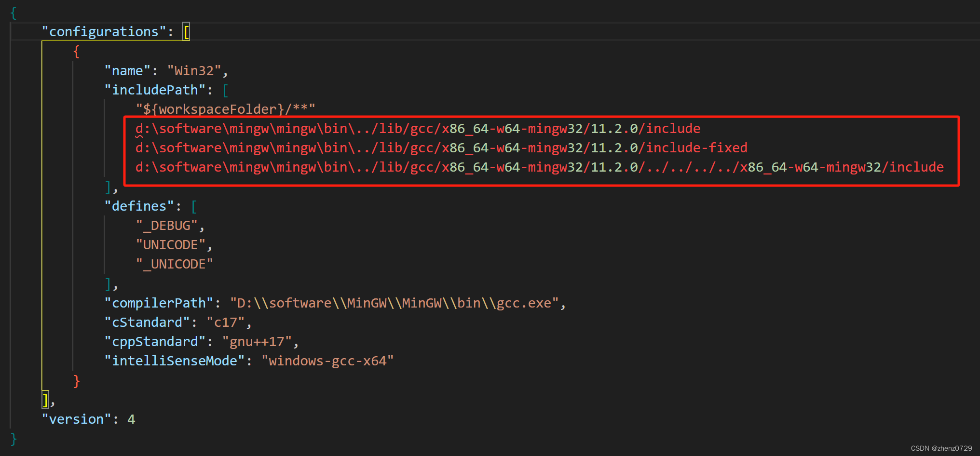980x456 pixels.
Task: Click the "name" key
Action: click(x=127, y=71)
